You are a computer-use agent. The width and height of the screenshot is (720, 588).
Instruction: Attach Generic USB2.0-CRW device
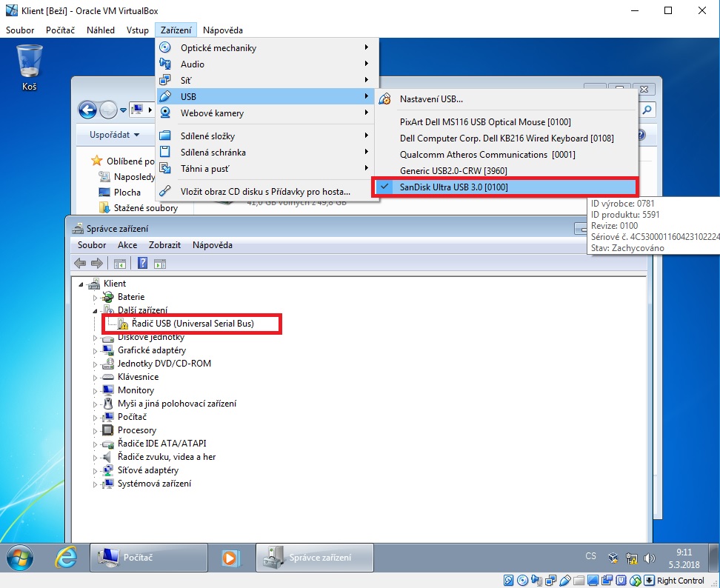coord(507,171)
